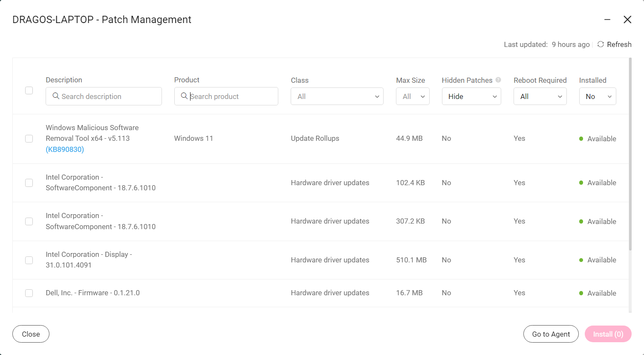Screen dimensions: 644x355
Task: Minimize the Patch Management window
Action: [607, 20]
